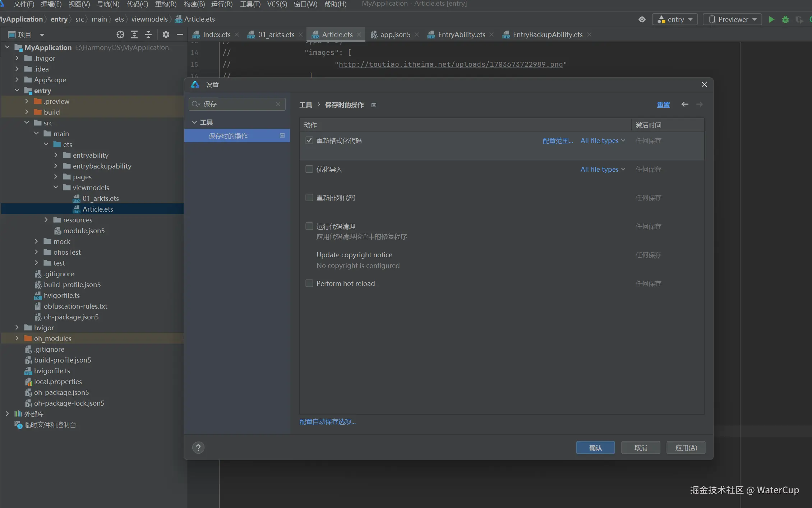This screenshot has height=508, width=812.
Task: Click the help question mark button
Action: (198, 448)
